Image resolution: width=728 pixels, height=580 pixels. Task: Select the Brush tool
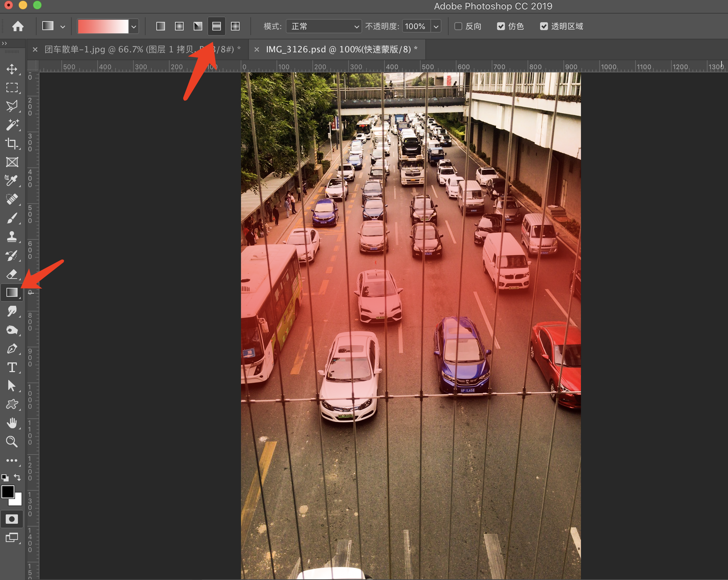click(x=12, y=218)
